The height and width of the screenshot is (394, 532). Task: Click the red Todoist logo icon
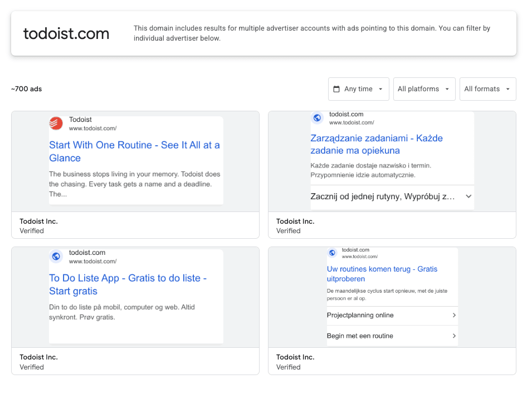coord(56,124)
